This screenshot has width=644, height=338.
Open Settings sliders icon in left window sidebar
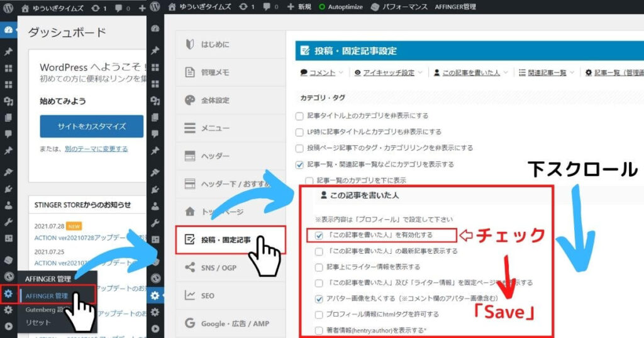[8, 238]
